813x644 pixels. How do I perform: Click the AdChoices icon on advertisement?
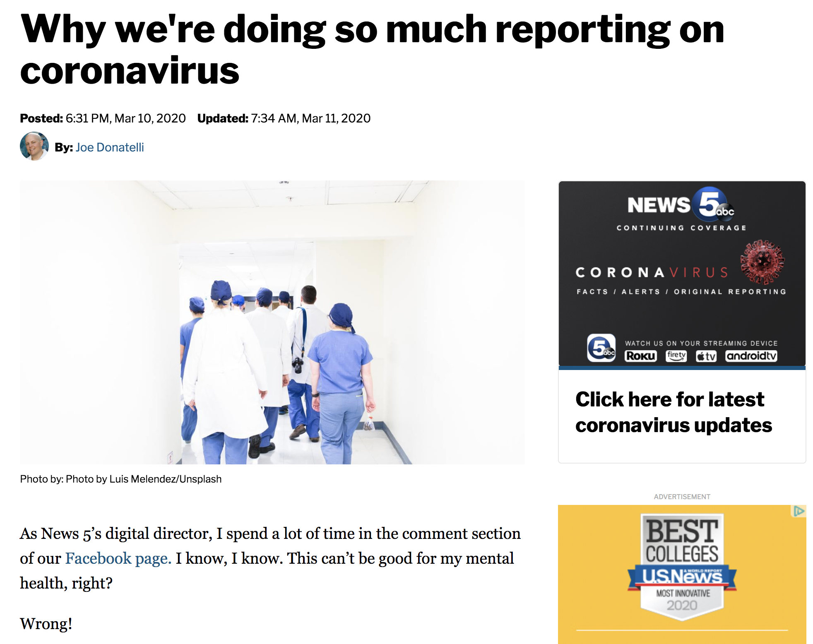[x=799, y=511]
